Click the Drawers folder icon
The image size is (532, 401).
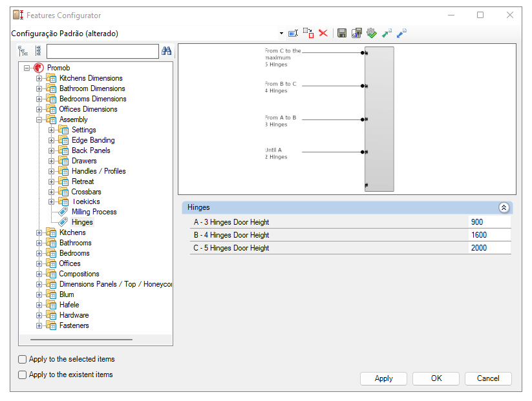63,161
